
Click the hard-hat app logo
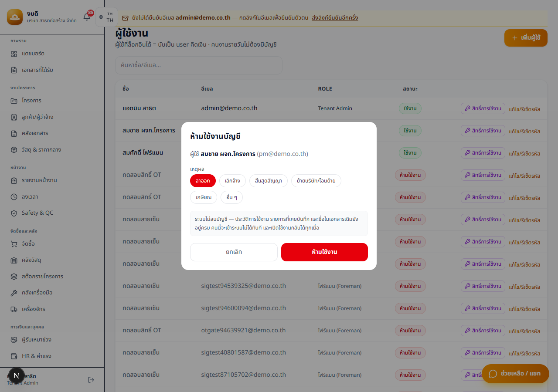pos(15,17)
